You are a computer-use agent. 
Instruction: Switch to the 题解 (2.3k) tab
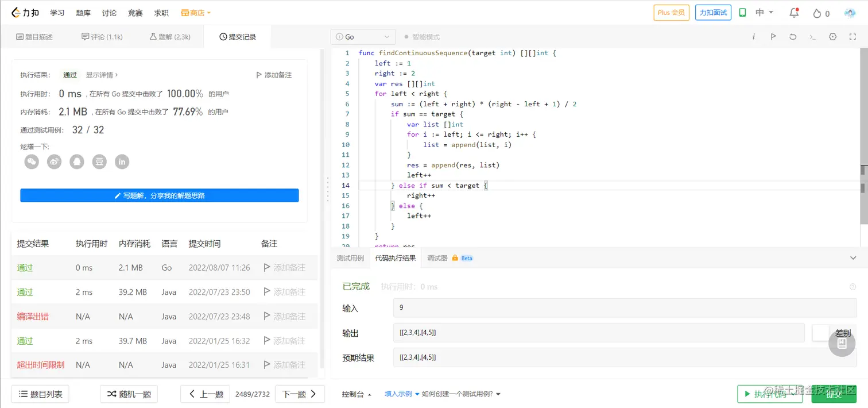170,37
